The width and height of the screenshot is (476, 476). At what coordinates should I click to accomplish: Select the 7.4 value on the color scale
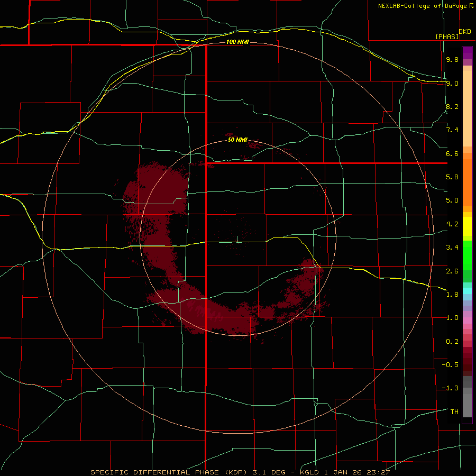(452, 130)
